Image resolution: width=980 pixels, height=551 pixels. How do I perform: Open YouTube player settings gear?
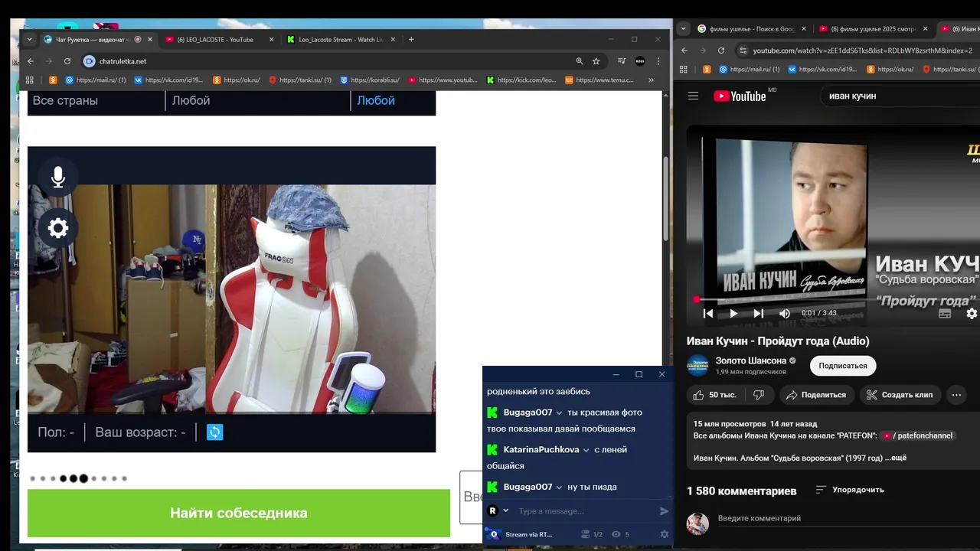972,313
